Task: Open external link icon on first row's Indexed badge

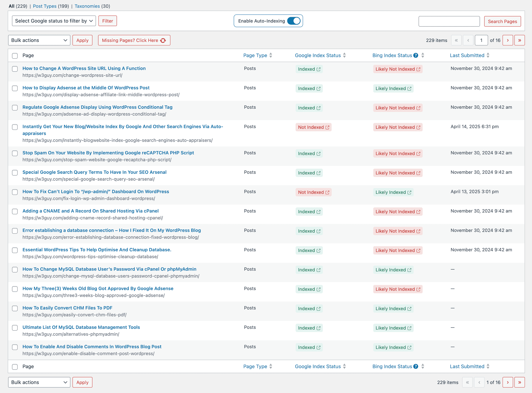Action: click(319, 69)
